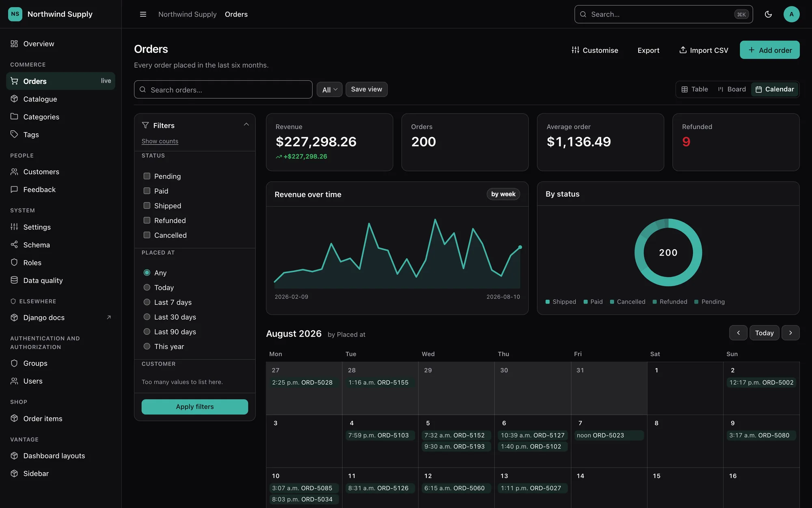Screen dimensions: 812x508
Task: Click the Customers people icon
Action: 14,172
